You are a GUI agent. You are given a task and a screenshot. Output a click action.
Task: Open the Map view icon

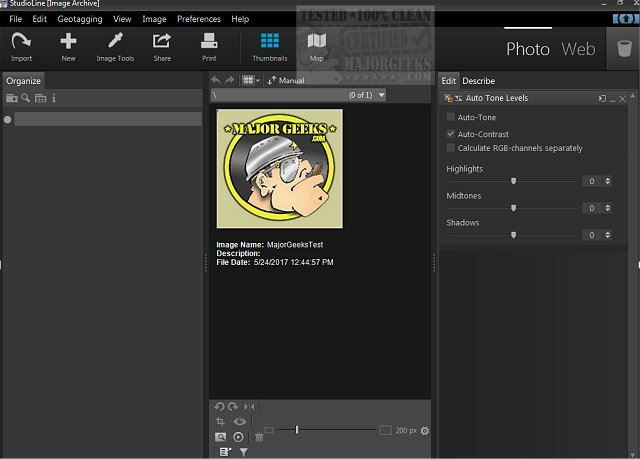pos(317,42)
